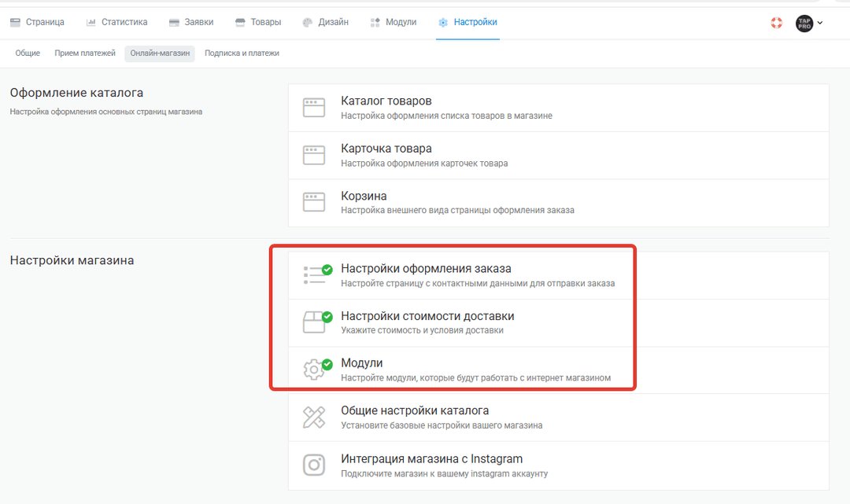Go to the Заявки tab

[191, 22]
